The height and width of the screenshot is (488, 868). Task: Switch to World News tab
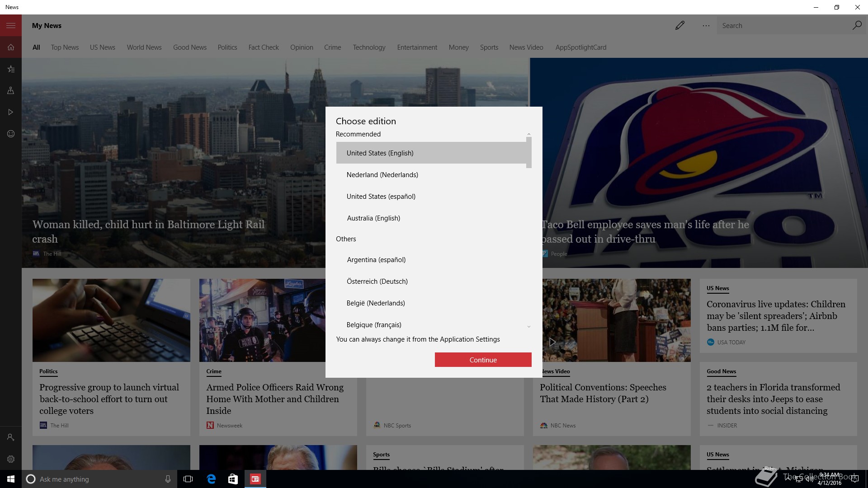pos(144,47)
